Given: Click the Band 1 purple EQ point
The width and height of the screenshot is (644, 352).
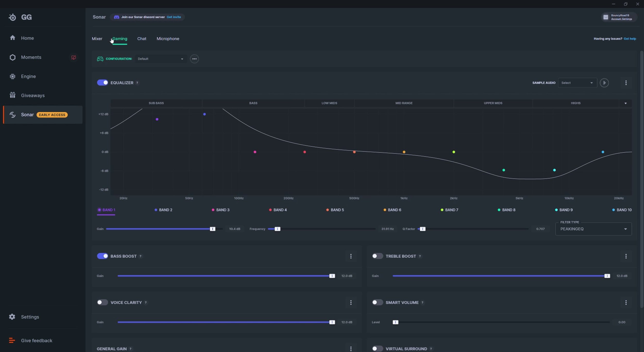Looking at the screenshot, I should click(x=157, y=119).
